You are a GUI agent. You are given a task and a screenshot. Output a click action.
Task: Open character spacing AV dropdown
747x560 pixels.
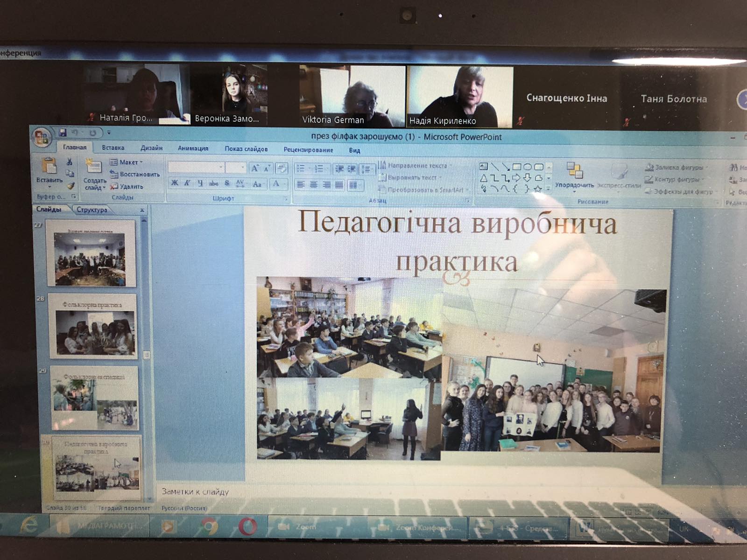240,184
